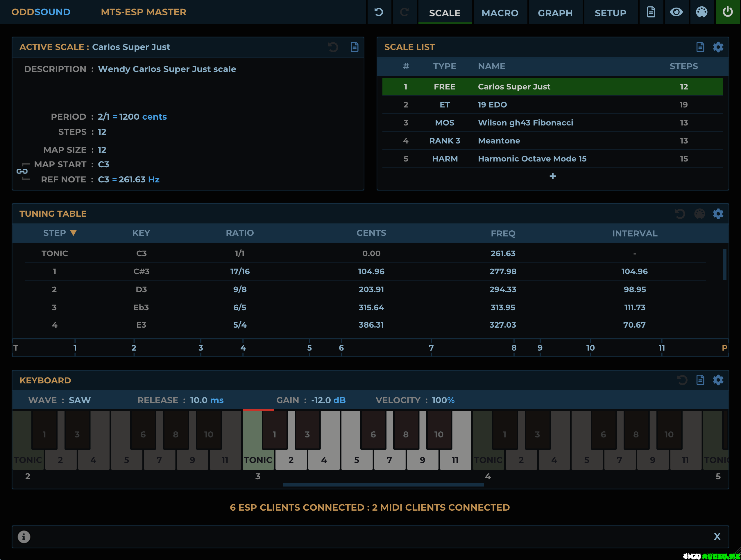Click Tuning Table palette icon

coord(699,214)
